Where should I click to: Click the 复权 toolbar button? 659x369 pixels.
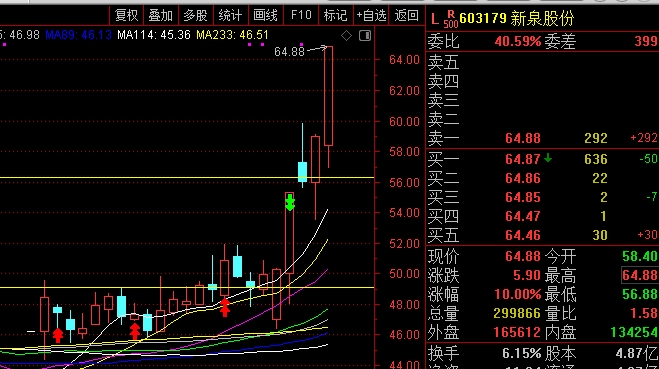click(x=126, y=16)
